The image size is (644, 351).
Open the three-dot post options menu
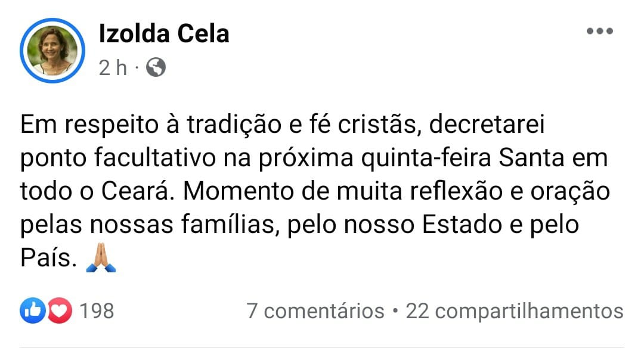click(599, 32)
